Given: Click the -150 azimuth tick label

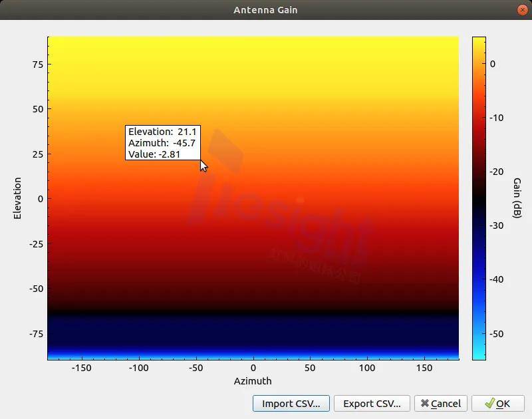Looking at the screenshot, I should pos(81,368).
